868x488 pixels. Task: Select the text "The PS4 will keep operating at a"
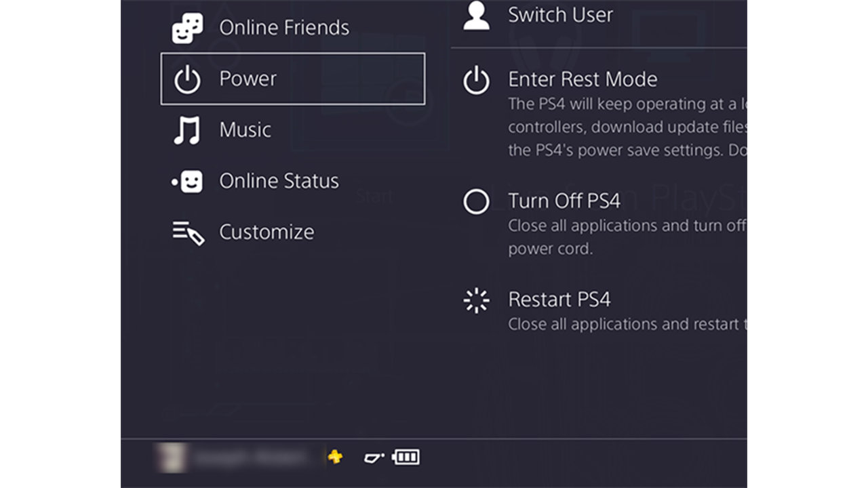pos(623,104)
